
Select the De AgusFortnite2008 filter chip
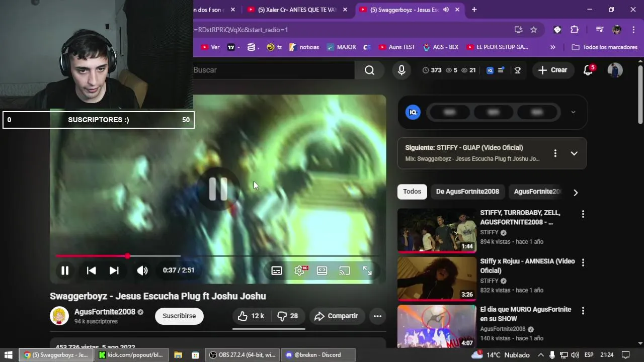(x=467, y=192)
